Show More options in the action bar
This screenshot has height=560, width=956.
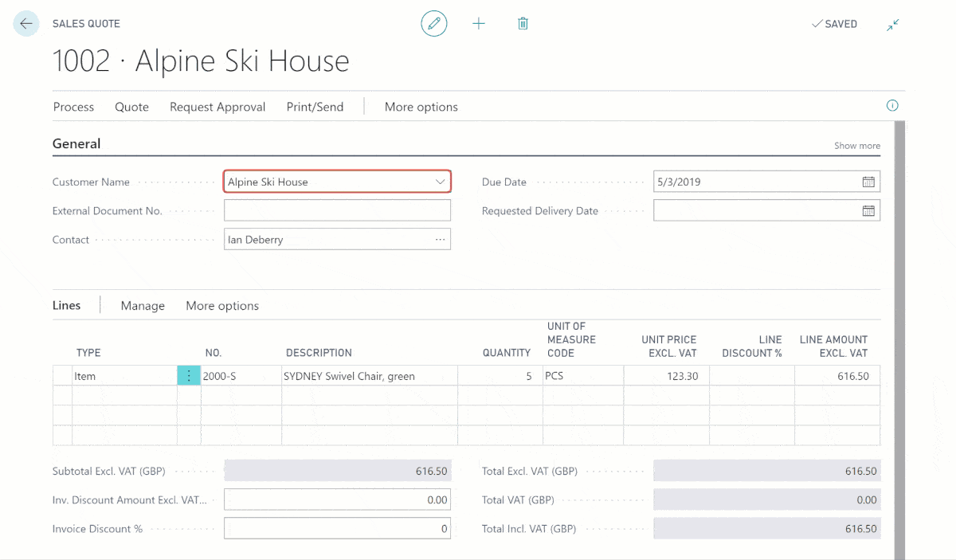pos(421,107)
